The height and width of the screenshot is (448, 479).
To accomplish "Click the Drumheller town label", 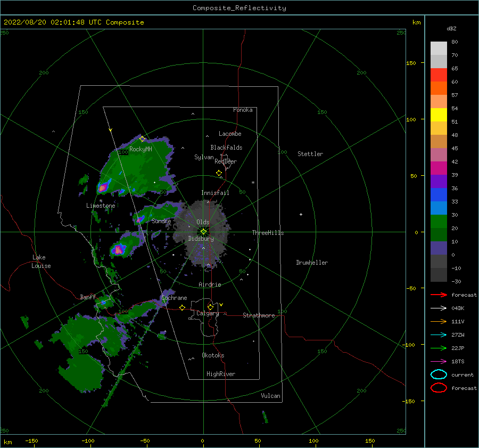I will (312, 263).
